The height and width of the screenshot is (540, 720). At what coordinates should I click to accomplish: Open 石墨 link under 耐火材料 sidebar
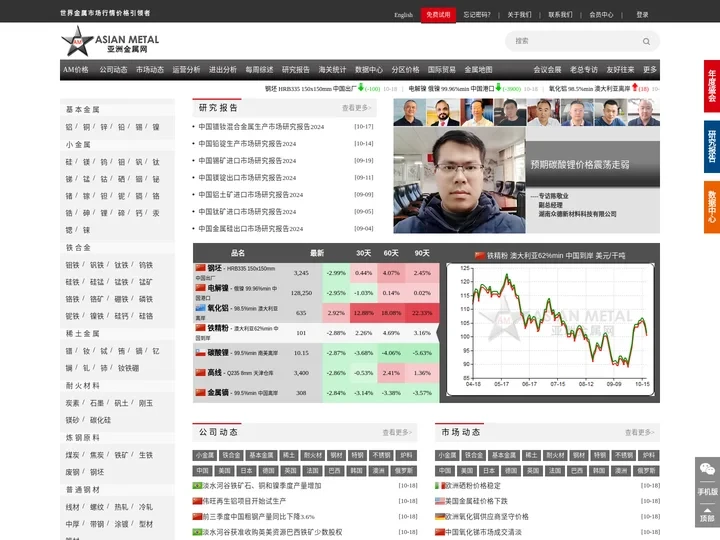[97, 403]
